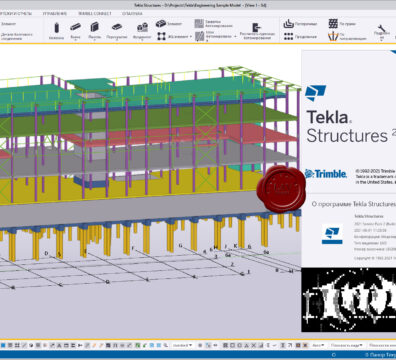Open the 'Авто' dropdown in bottom toolbar
Image resolution: width=396 pixels, height=360 pixels.
(318, 345)
